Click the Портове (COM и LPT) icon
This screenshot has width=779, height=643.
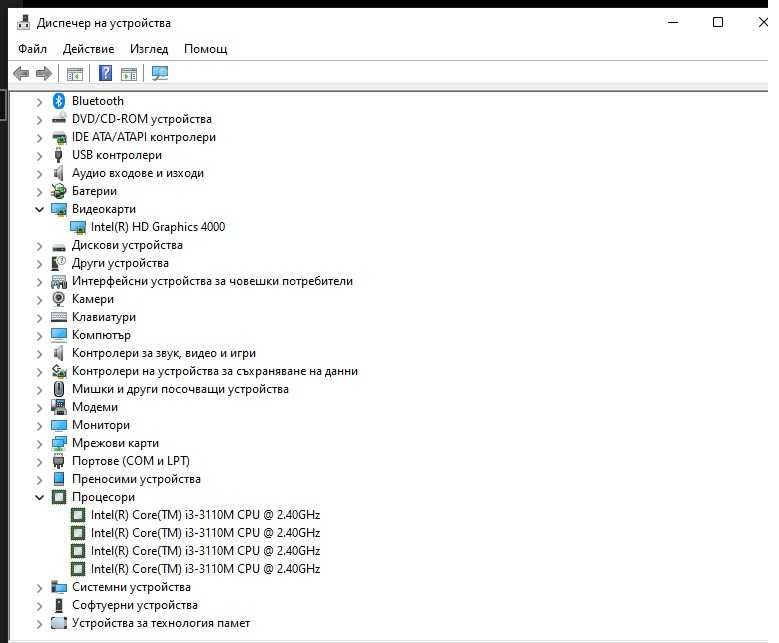click(59, 461)
